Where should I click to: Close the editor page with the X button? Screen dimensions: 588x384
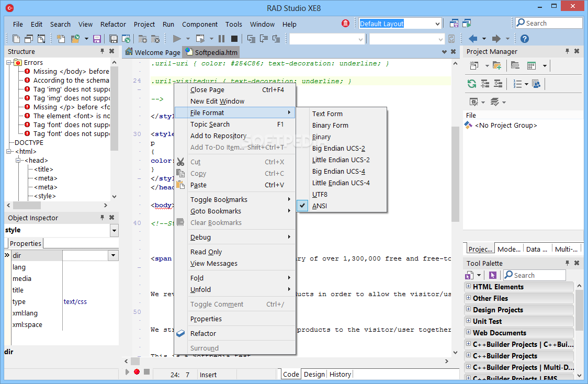pos(453,52)
